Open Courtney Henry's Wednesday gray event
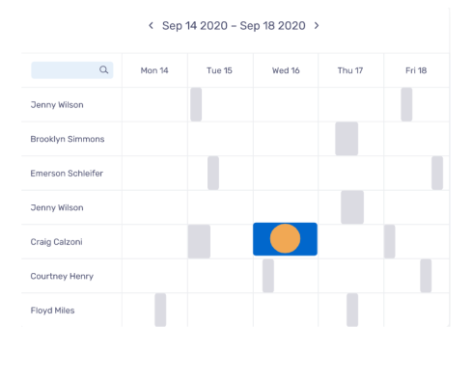Viewport: 472px width, 379px height. 268,276
